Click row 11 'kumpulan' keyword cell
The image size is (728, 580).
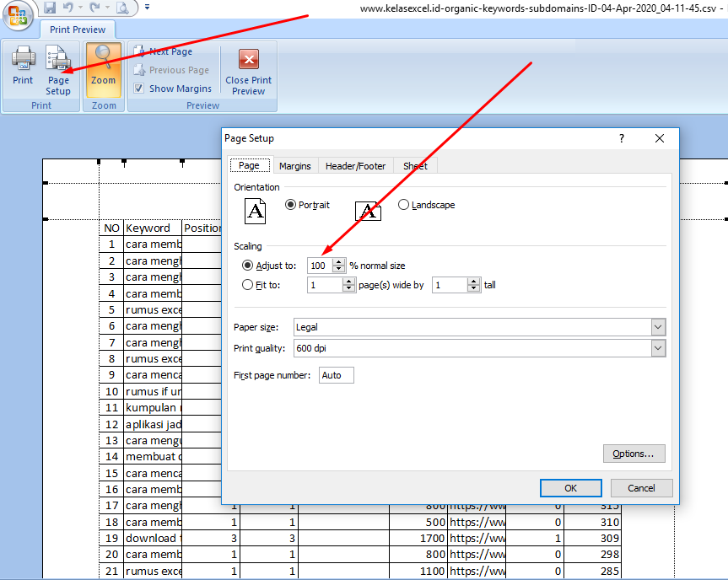point(153,407)
